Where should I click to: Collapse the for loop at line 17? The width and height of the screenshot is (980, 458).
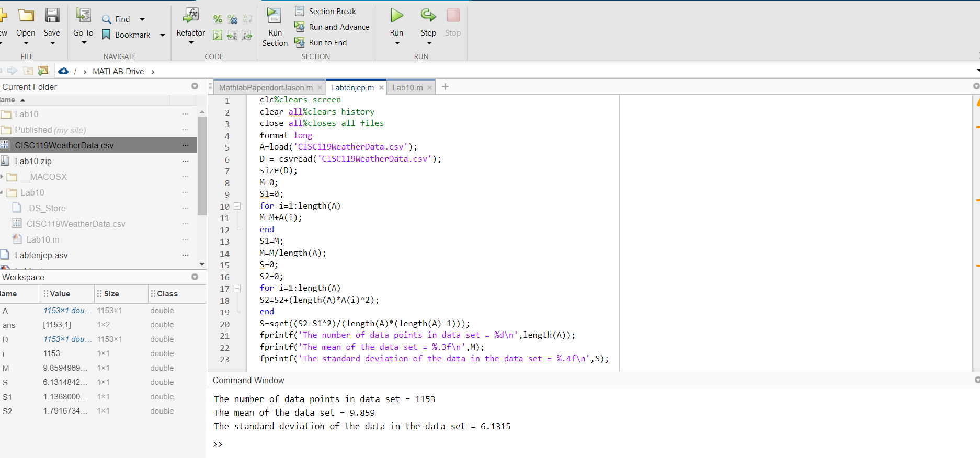pos(237,288)
